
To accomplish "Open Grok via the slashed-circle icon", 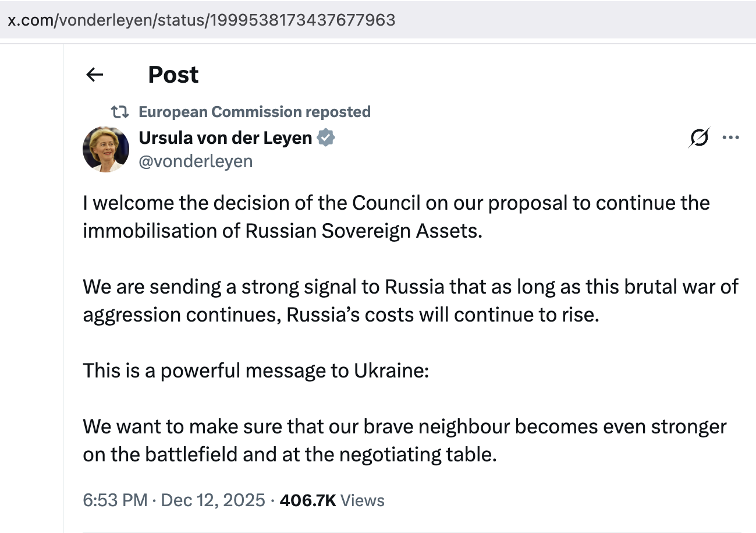I will tap(698, 138).
